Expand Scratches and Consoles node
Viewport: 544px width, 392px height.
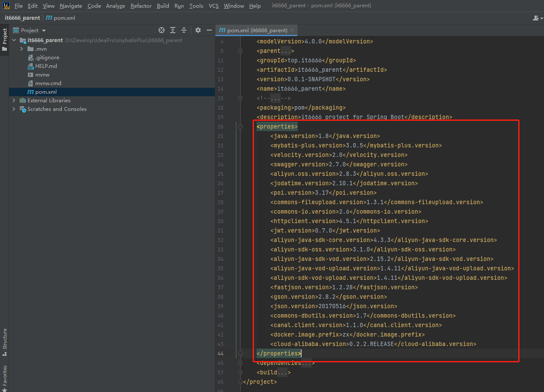pos(14,109)
